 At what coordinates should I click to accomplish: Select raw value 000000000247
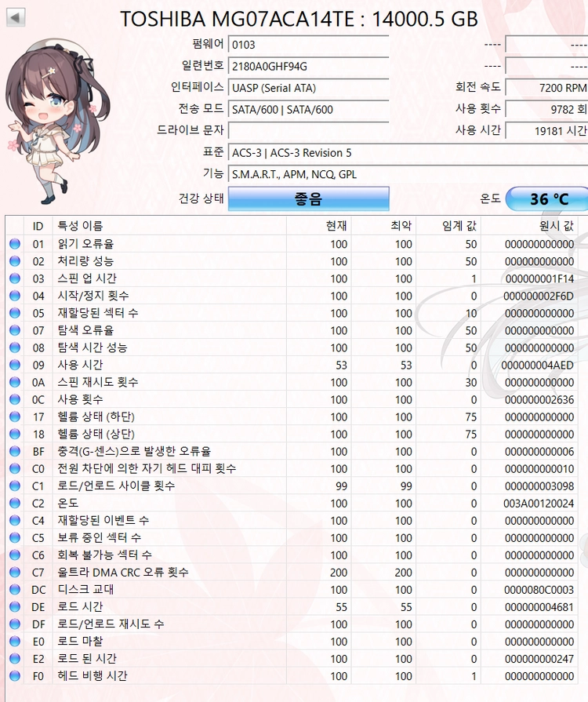(x=539, y=659)
